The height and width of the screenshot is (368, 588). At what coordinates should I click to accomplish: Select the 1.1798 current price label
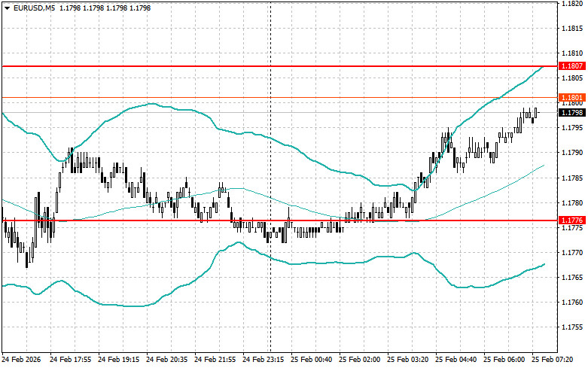pos(572,112)
